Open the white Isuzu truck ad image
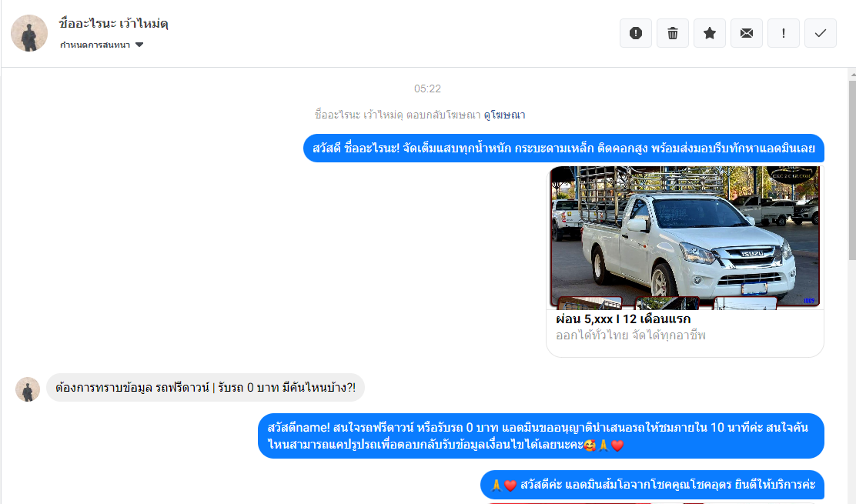The width and height of the screenshot is (856, 504). point(685,237)
